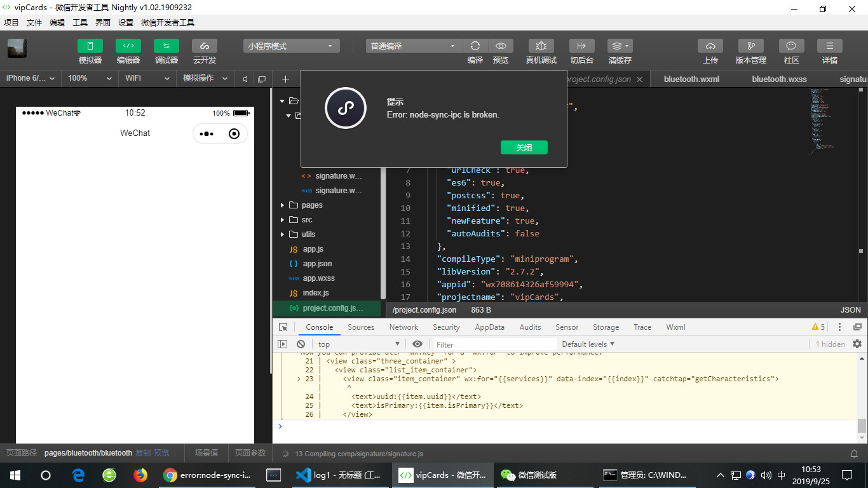Image resolution: width=868 pixels, height=488 pixels.
Task: Open the WiFi network dropdown
Action: [x=147, y=78]
